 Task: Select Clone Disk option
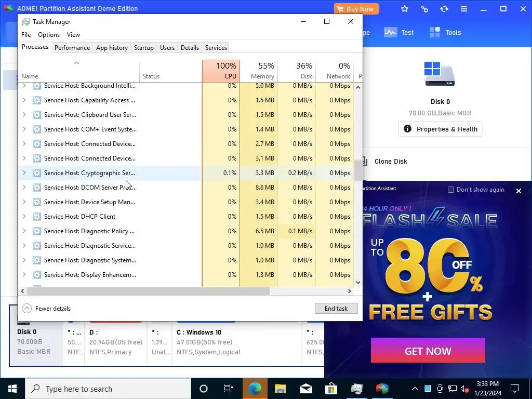[x=391, y=162]
